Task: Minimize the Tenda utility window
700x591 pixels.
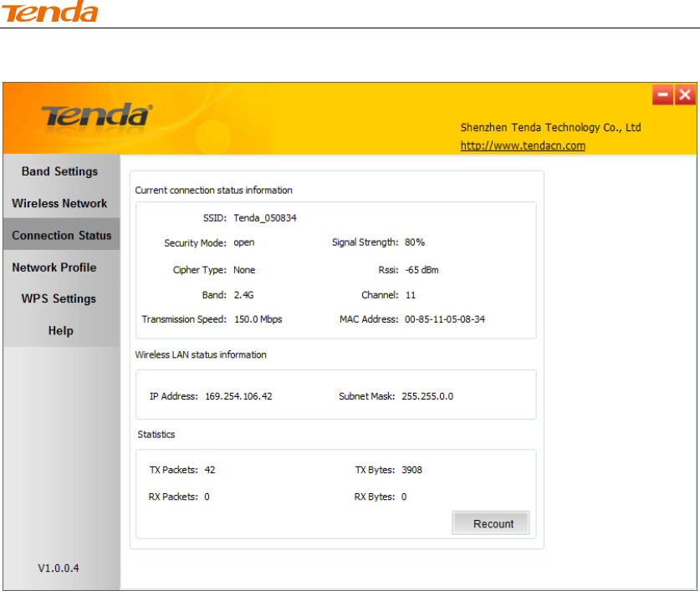Action: pos(662,94)
